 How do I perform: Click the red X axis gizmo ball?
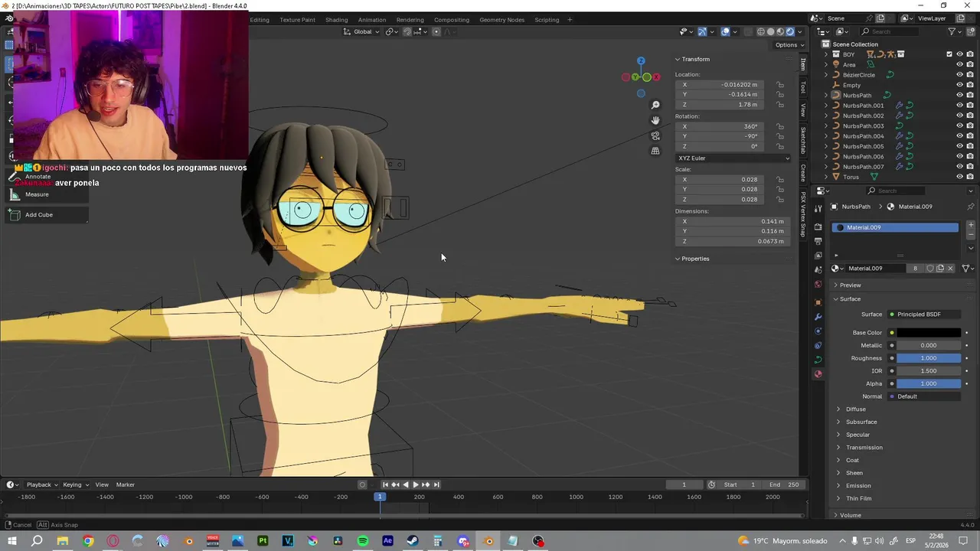(x=656, y=77)
